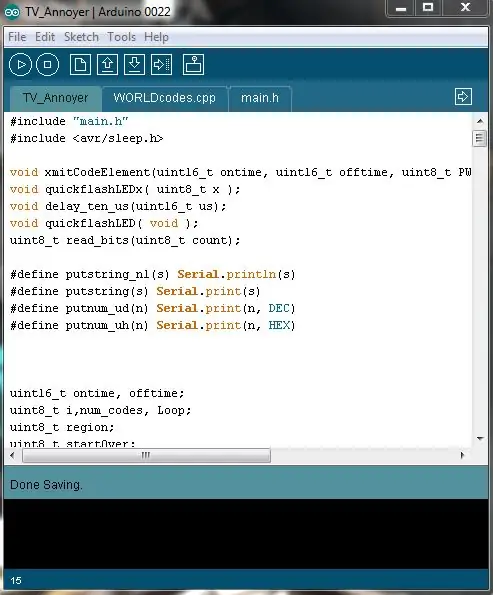
Task: Click the Arduino logo in title bar
Action: point(12,12)
